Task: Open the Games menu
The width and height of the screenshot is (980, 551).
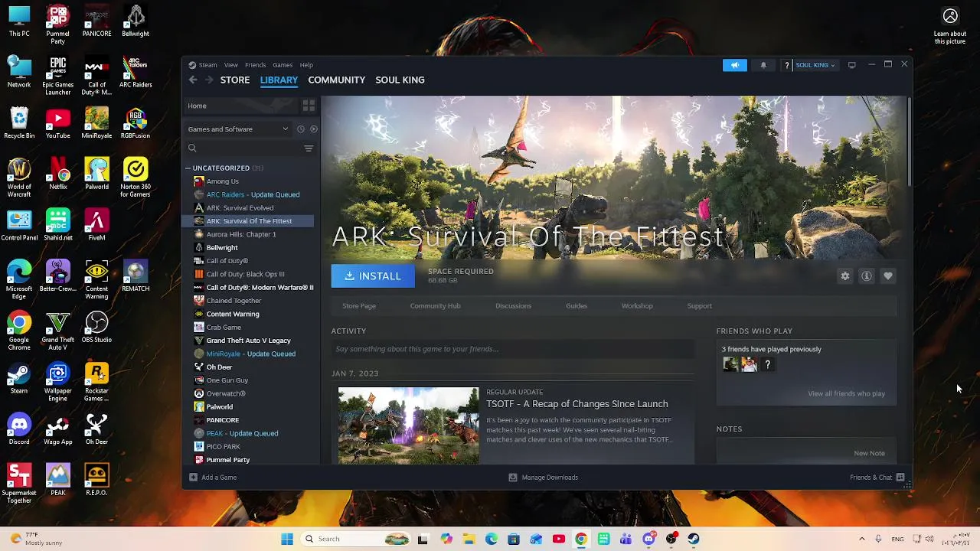Action: pos(283,65)
